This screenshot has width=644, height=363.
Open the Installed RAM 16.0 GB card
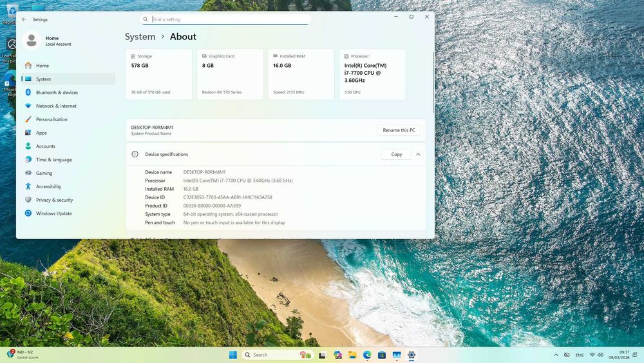coord(301,74)
